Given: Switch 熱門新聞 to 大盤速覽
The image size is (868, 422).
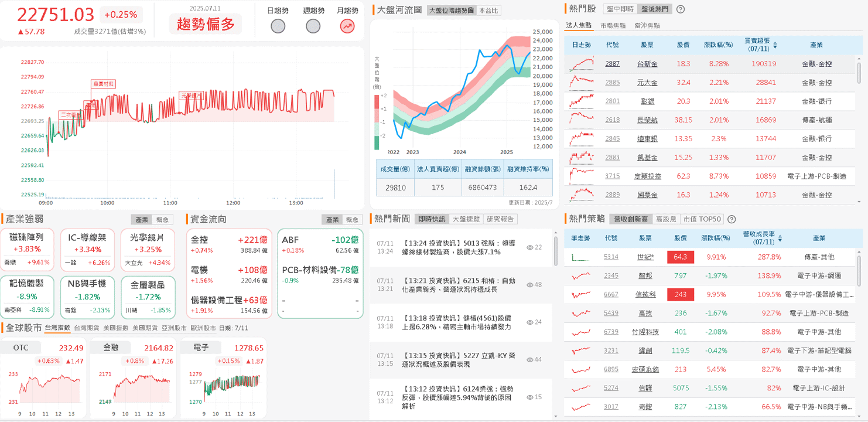Looking at the screenshot, I should click(x=466, y=219).
